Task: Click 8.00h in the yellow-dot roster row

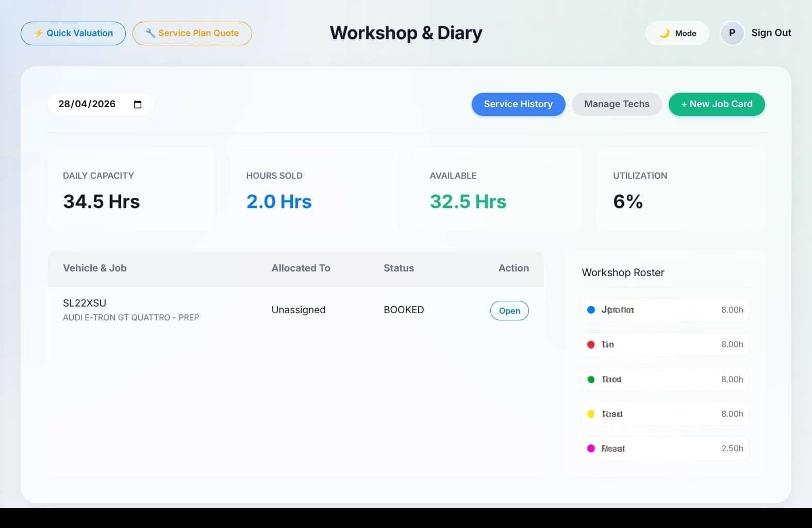Action: tap(732, 414)
